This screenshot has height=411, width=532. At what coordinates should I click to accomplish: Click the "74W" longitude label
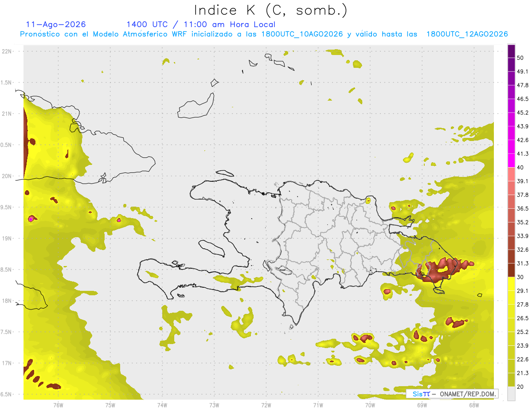[x=162, y=405]
